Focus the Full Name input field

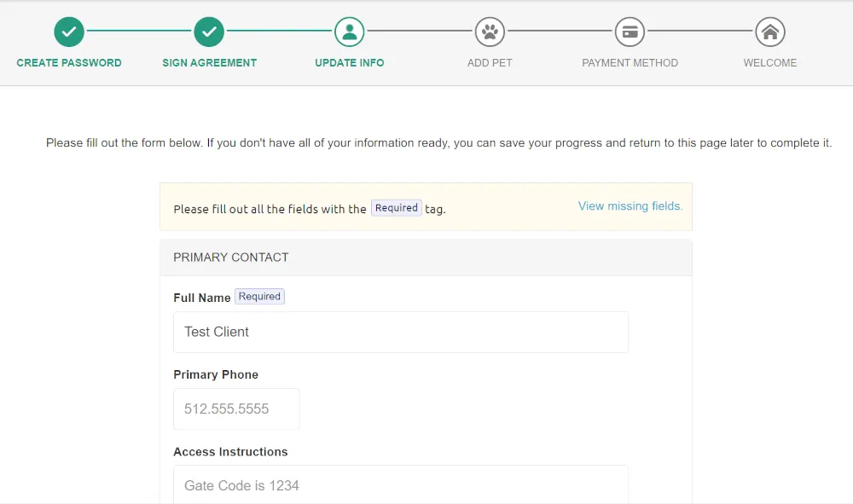(401, 333)
